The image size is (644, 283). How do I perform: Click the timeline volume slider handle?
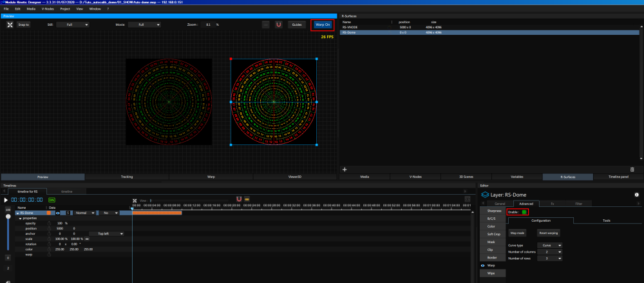coord(8,217)
